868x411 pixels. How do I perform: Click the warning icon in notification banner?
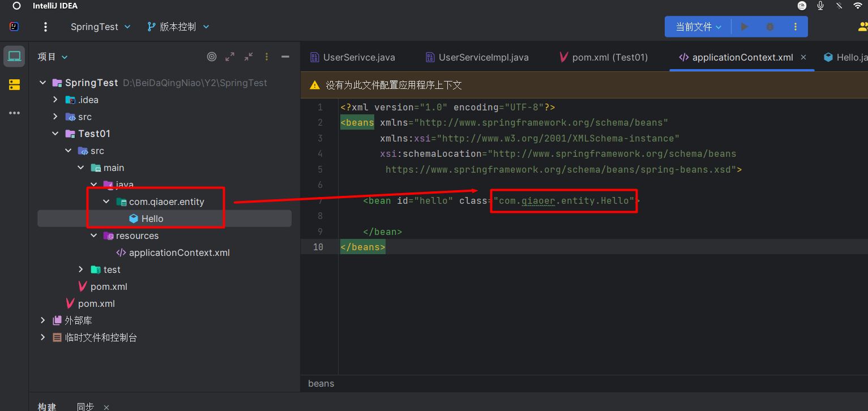pyautogui.click(x=315, y=85)
